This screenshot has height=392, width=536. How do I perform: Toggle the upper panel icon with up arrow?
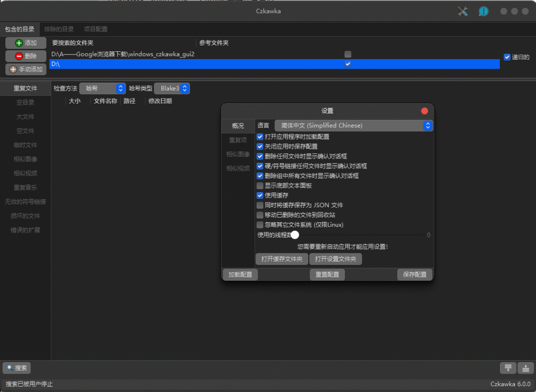(x=526, y=368)
